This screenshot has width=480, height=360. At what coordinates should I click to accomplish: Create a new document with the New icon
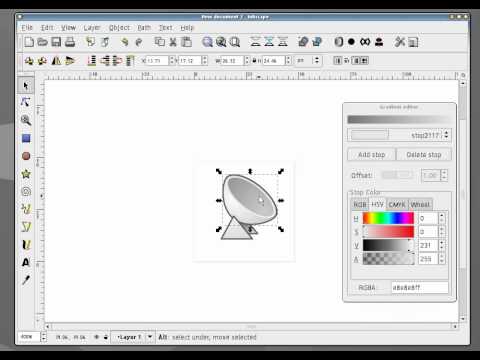[x=29, y=42]
